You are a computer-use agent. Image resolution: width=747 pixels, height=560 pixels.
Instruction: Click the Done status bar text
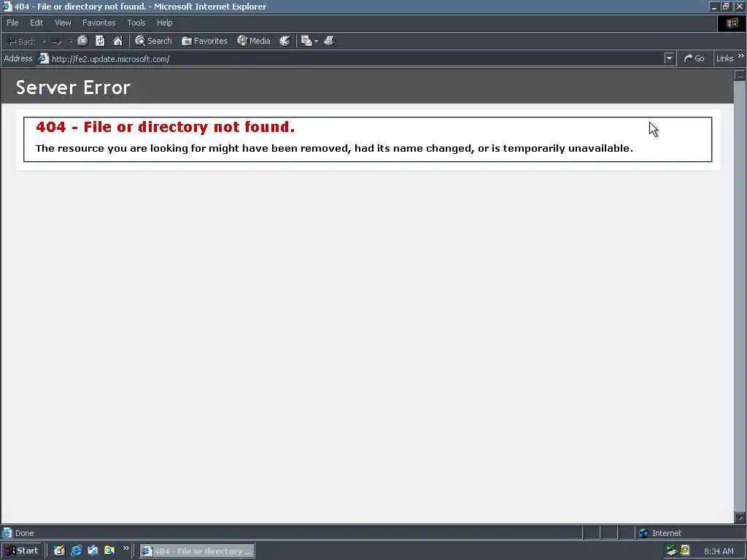tap(24, 533)
